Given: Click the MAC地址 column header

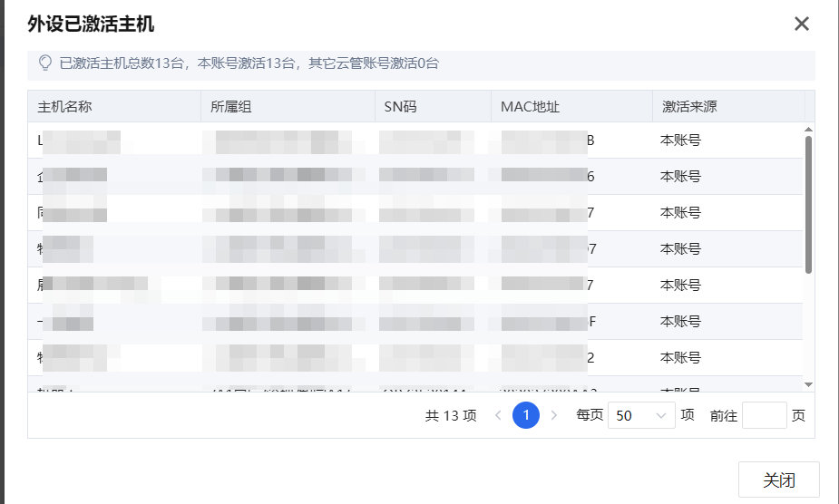Looking at the screenshot, I should coord(530,106).
